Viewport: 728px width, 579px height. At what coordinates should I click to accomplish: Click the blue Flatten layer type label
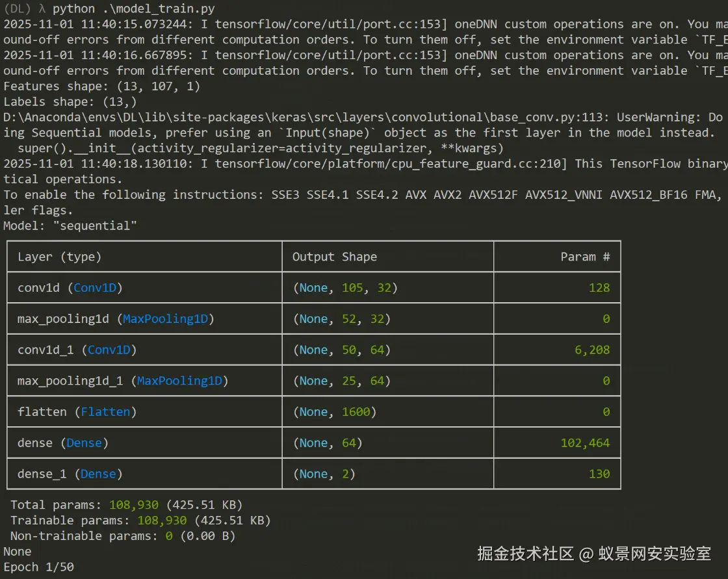[x=105, y=412]
